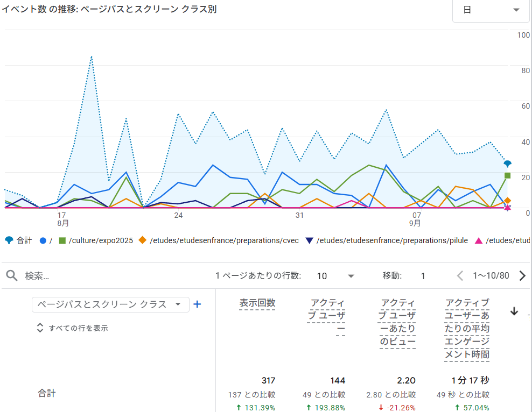Click the 移動 page number field
532x412 pixels.
pos(423,276)
